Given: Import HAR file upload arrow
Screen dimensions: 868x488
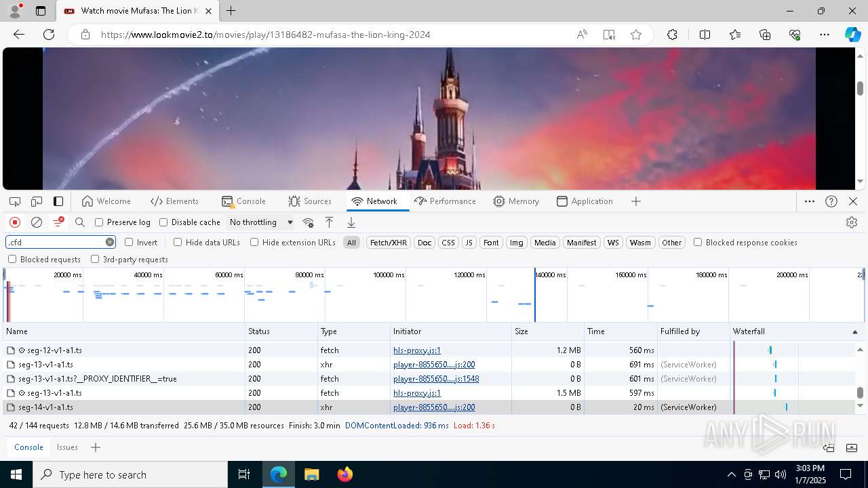Looking at the screenshot, I should (x=330, y=222).
